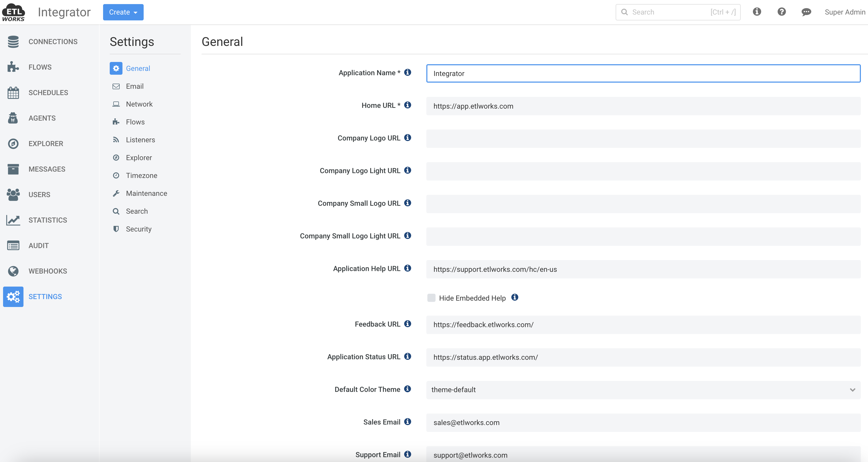868x462 pixels.
Task: Click the Flows puzzle piece icon in main sidebar
Action: pyautogui.click(x=13, y=67)
